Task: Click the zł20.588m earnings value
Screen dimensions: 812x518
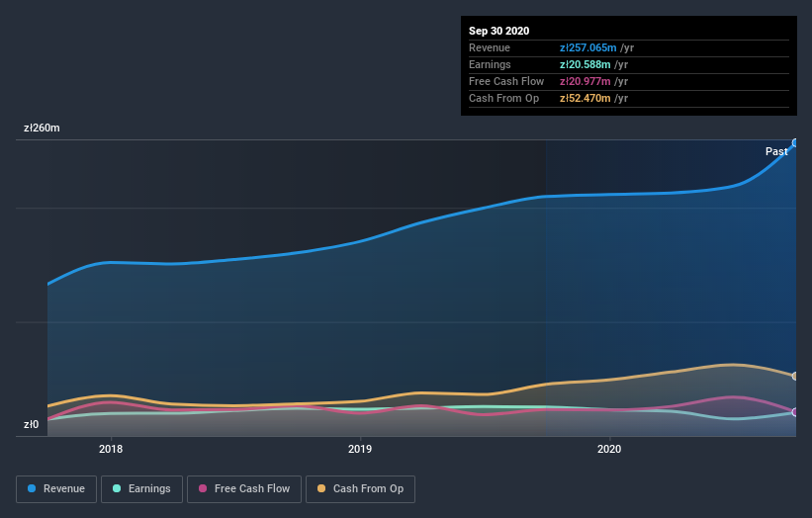Action: 585,64
